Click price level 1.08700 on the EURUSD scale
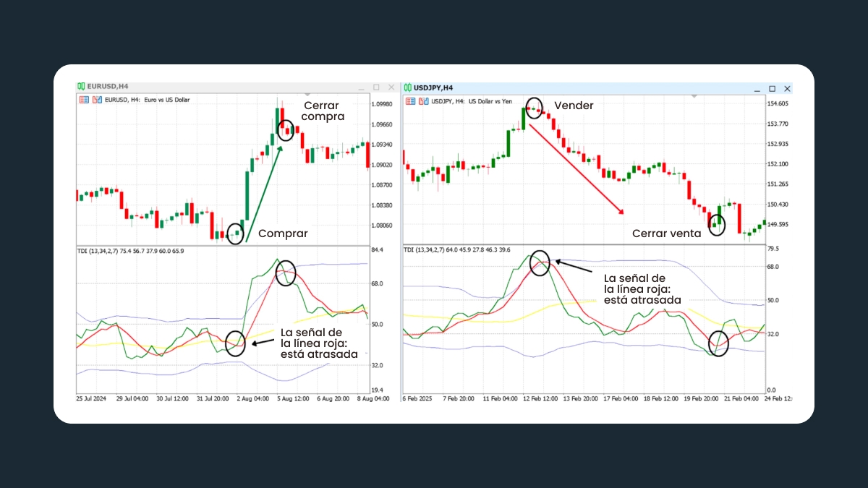 point(383,185)
